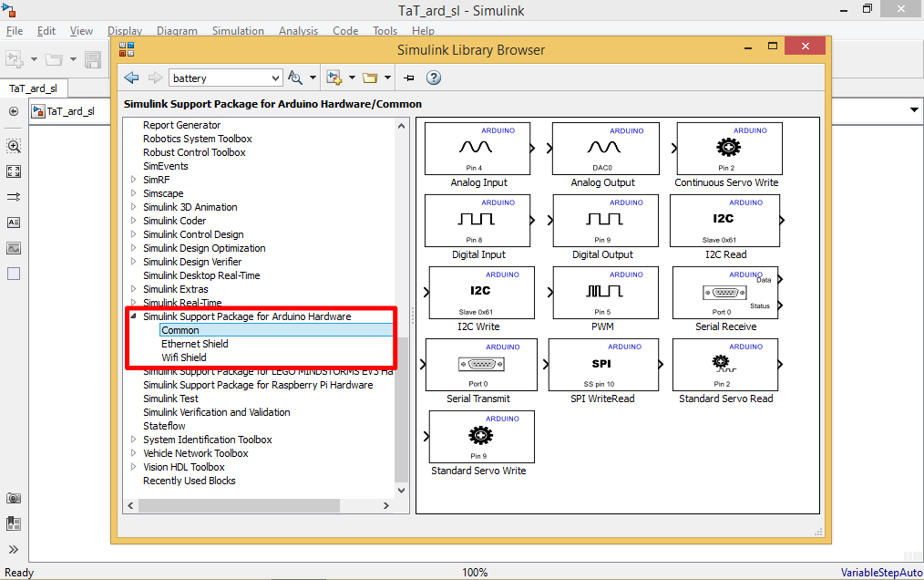Select the Ethernet Shield library
924x580 pixels.
click(x=194, y=344)
